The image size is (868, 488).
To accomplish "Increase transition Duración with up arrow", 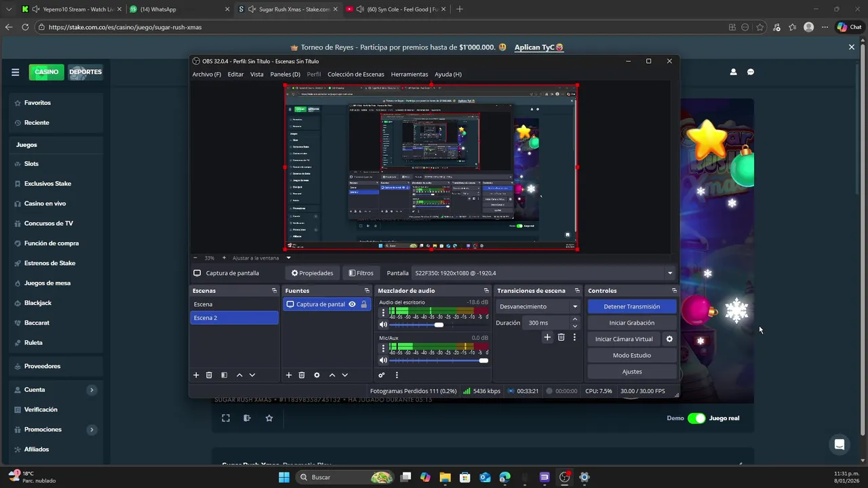I will [x=575, y=319].
